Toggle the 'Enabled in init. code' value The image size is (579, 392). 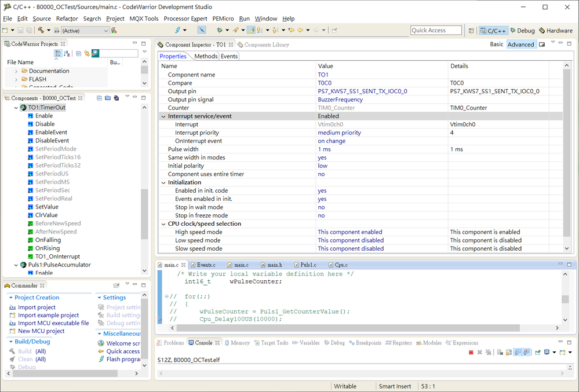322,190
